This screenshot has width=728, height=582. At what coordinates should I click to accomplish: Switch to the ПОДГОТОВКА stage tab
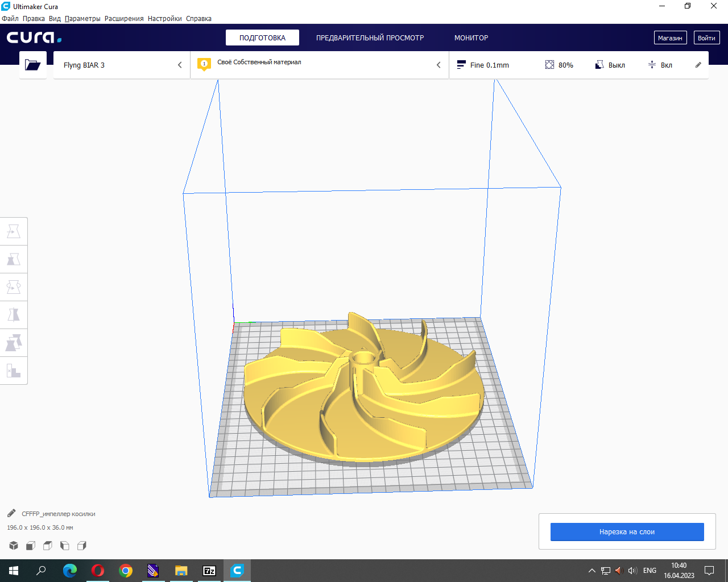point(262,38)
